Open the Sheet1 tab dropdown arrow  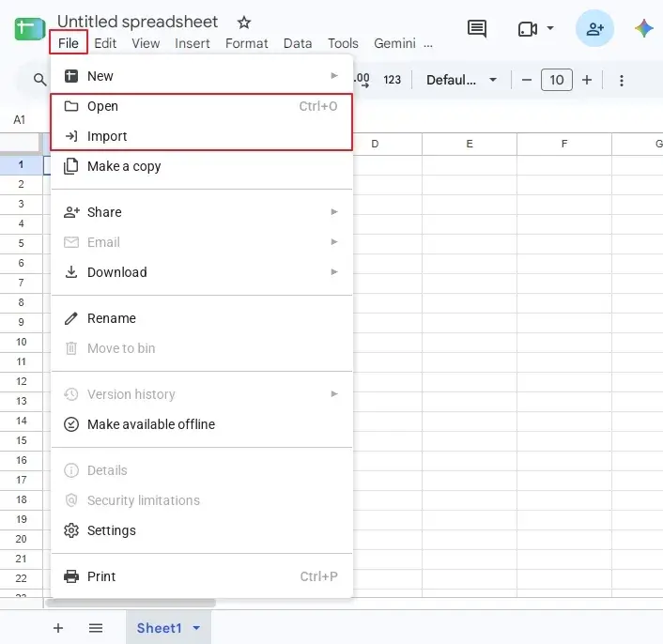(196, 628)
